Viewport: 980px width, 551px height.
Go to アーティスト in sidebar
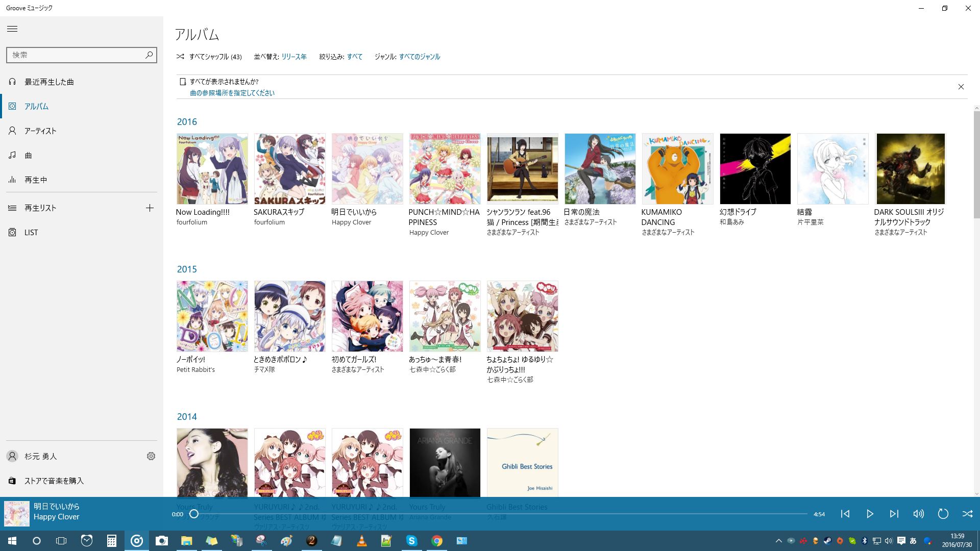[x=40, y=131]
